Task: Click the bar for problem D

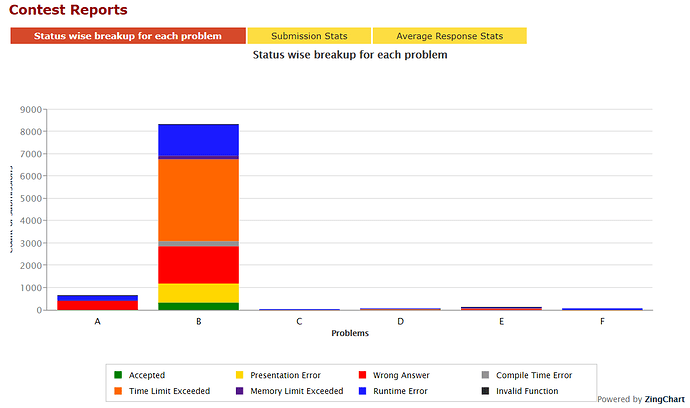Action: (400, 309)
